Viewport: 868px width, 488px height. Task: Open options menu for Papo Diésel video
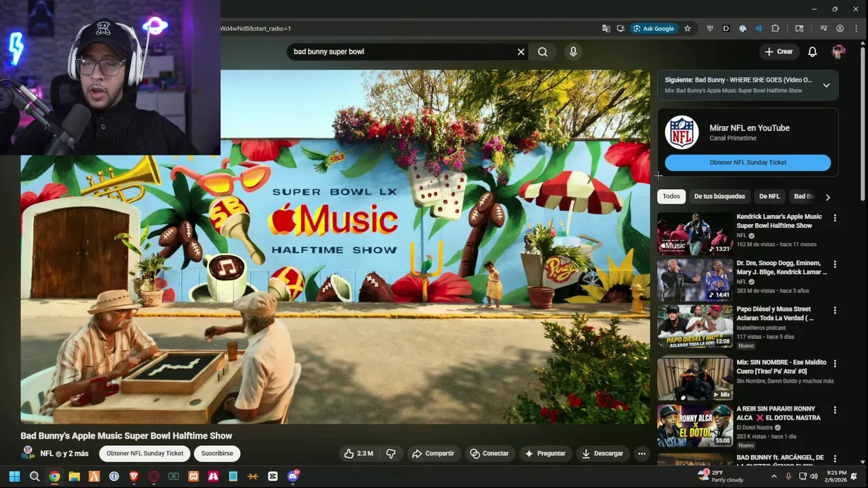click(835, 310)
